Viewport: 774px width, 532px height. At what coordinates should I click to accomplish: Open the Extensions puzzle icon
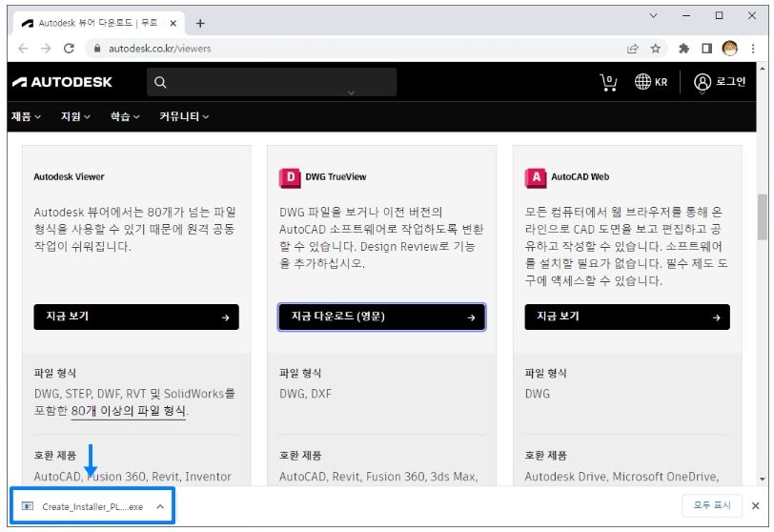[x=683, y=49]
